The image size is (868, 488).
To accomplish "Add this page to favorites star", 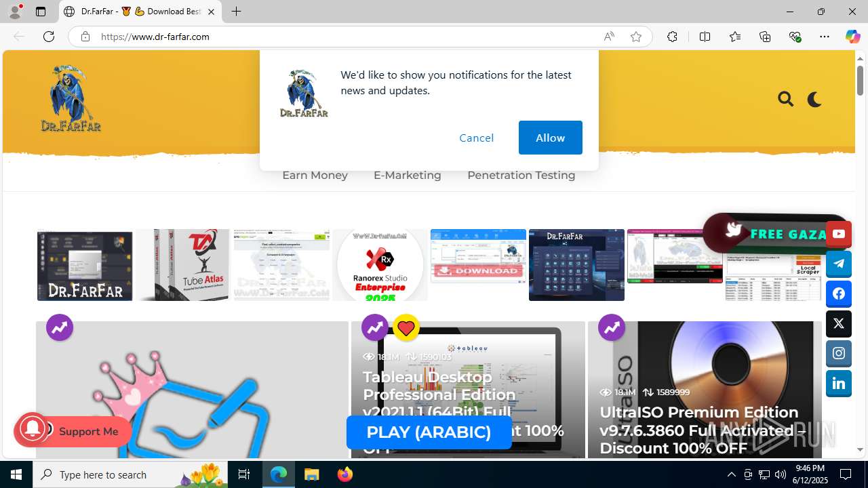I will pyautogui.click(x=636, y=37).
